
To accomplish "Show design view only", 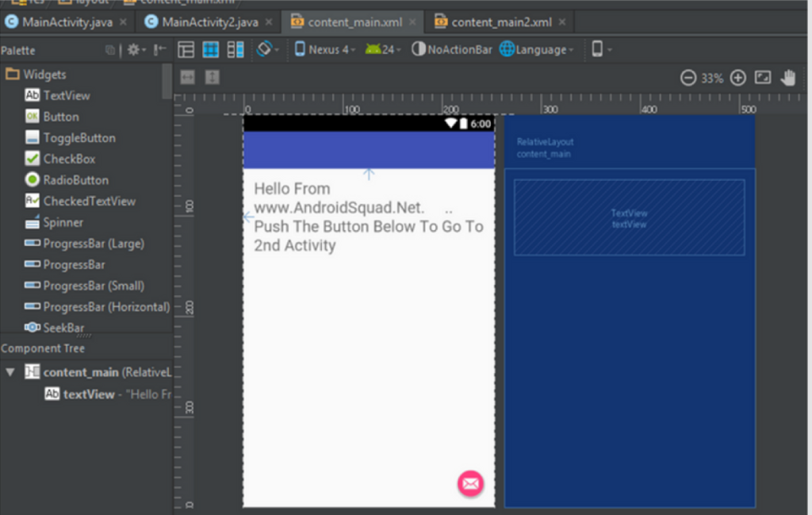I will pyautogui.click(x=186, y=50).
